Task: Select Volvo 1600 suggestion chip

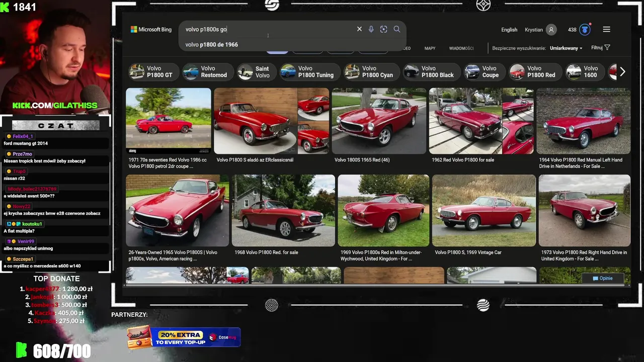Action: tap(585, 72)
